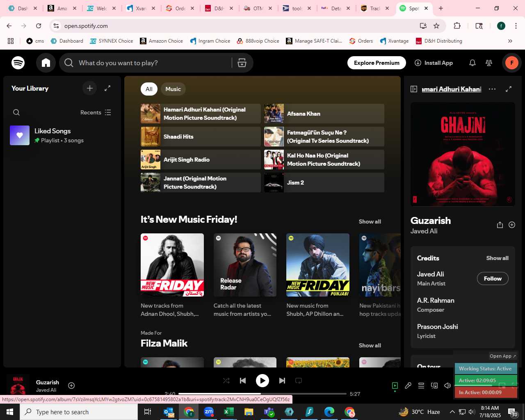Open new browser tab
525x420 pixels.
(441, 8)
